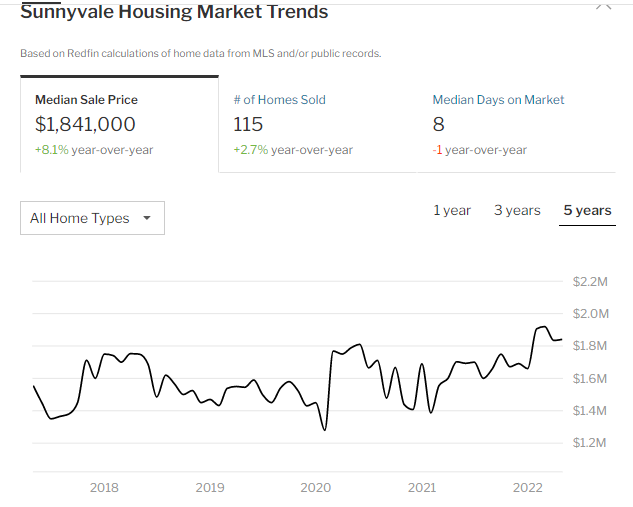The image size is (633, 507).
Task: Click the $1.2M y-axis label
Action: pos(590,443)
